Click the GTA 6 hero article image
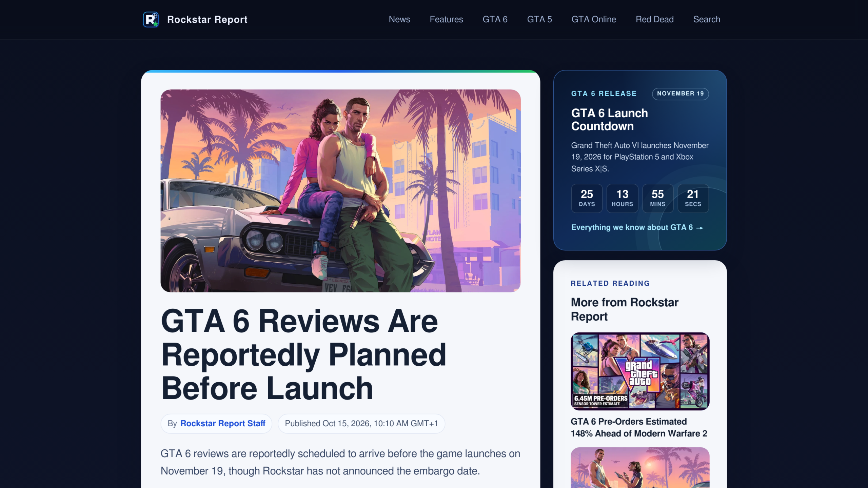The width and height of the screenshot is (868, 488). coord(340,191)
